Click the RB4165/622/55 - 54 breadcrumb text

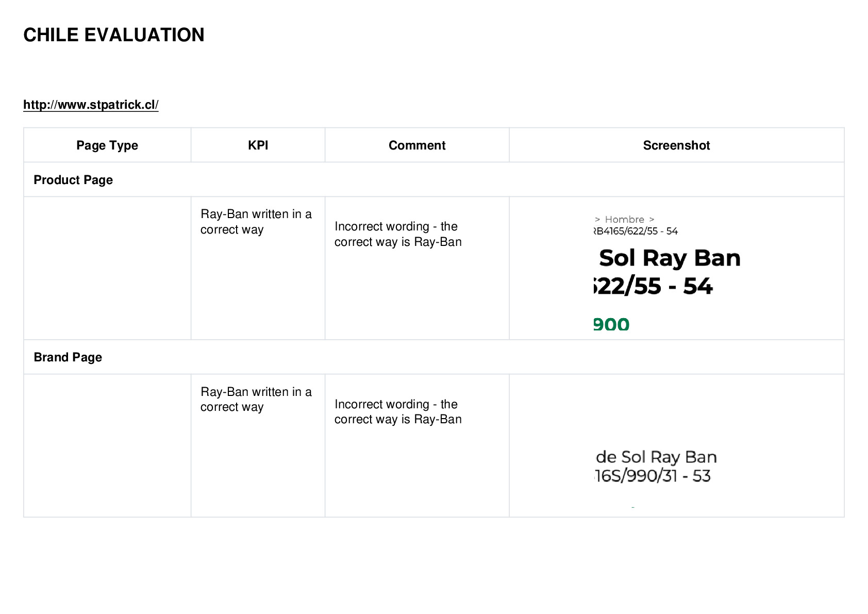[636, 231]
